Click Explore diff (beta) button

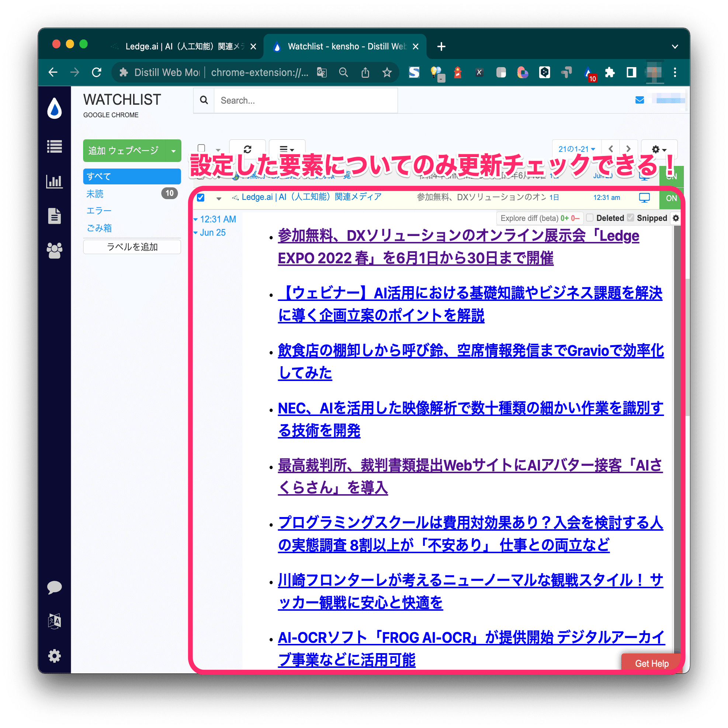click(x=540, y=218)
